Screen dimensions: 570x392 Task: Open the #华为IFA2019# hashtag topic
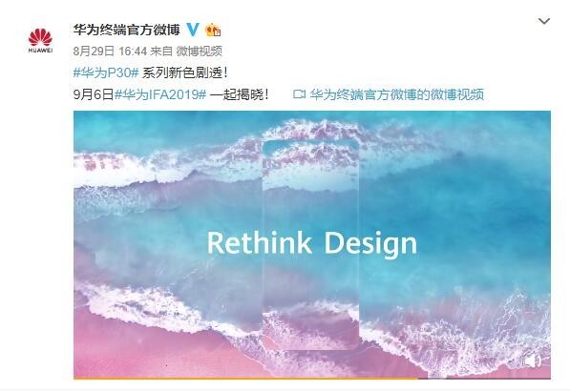(x=160, y=94)
